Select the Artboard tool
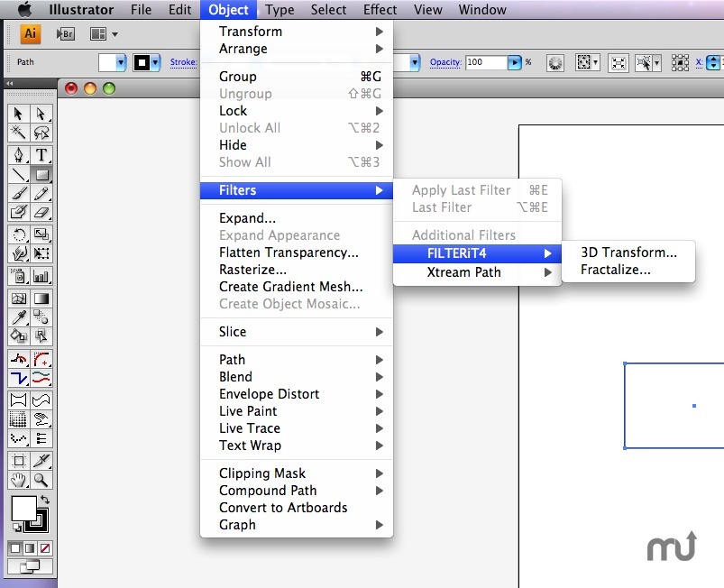Image resolution: width=724 pixels, height=588 pixels. tap(18, 461)
